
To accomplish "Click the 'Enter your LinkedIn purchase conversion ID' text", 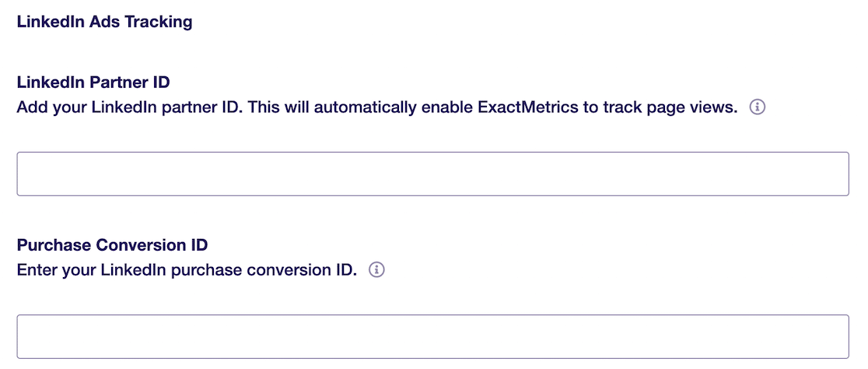I will click(x=187, y=271).
